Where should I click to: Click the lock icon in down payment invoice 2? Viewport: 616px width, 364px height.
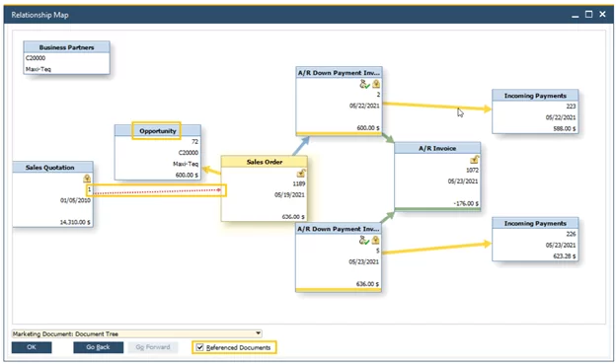point(376,84)
